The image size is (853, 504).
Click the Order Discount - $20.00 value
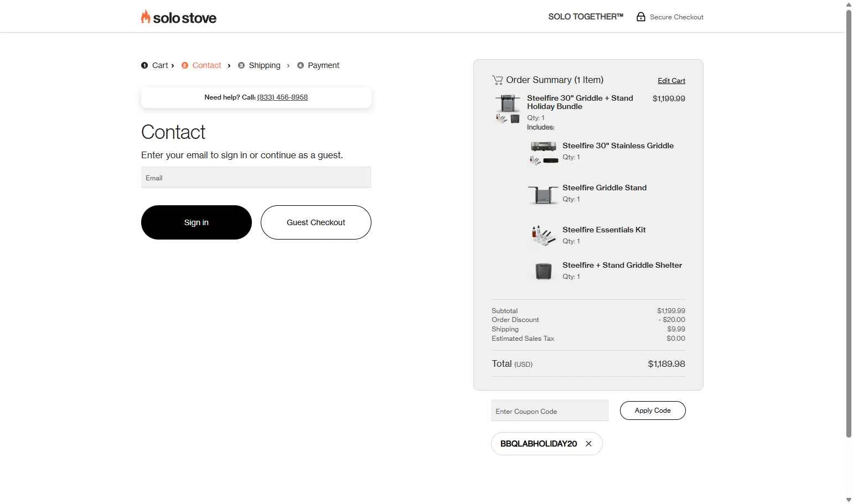point(671,320)
